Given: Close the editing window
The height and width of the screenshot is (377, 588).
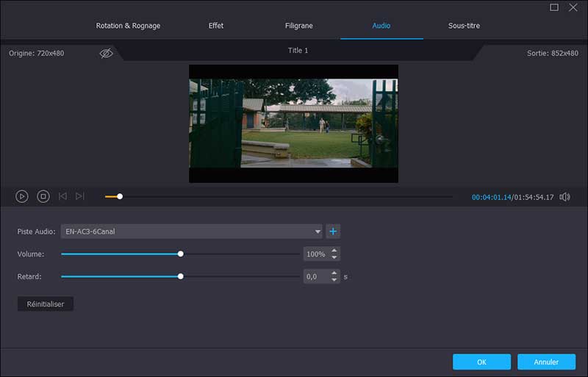Looking at the screenshot, I should tap(573, 7).
